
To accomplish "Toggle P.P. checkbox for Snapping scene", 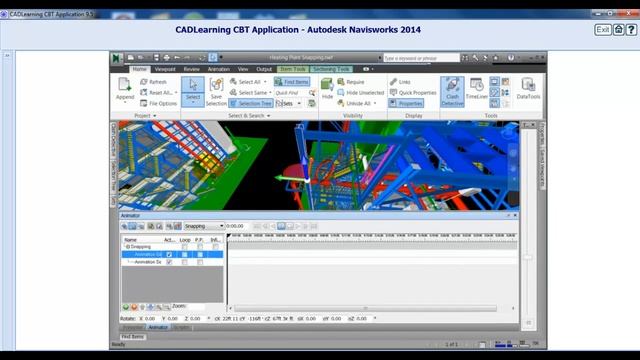I will click(200, 247).
